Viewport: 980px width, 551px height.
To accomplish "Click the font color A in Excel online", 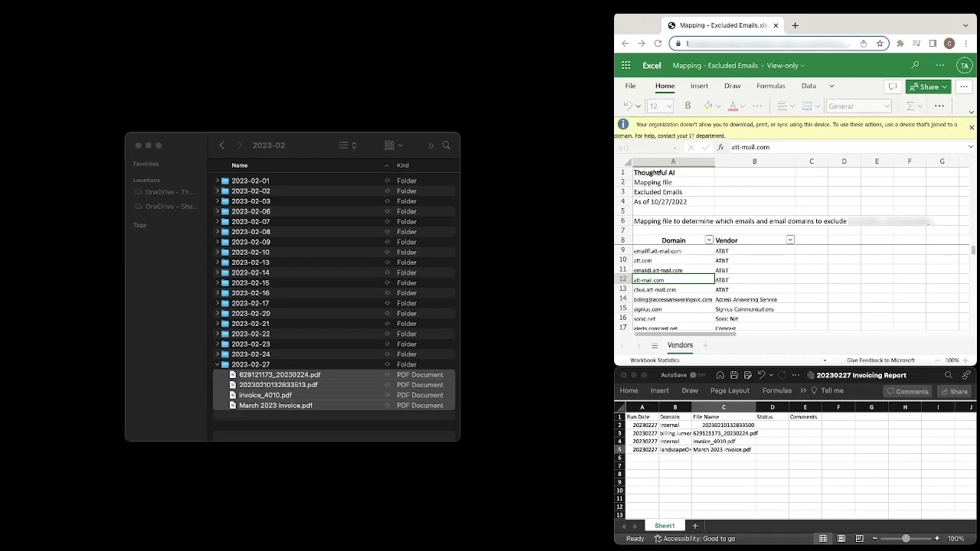I will 733,106.
